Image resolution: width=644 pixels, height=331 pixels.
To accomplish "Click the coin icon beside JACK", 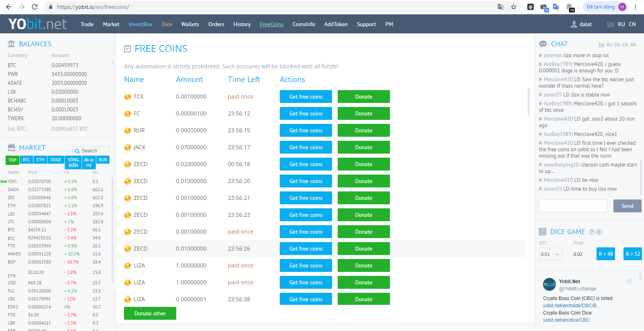I will (x=128, y=147).
